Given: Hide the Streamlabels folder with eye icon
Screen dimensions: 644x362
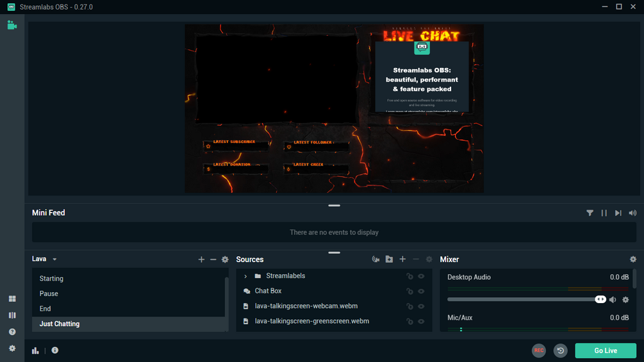Looking at the screenshot, I should pyautogui.click(x=422, y=276).
